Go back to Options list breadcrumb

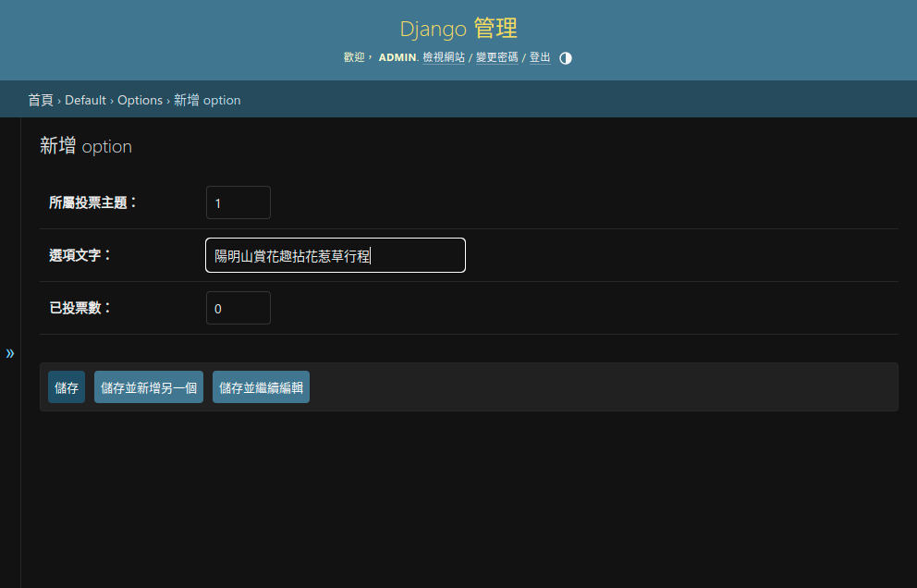[140, 100]
